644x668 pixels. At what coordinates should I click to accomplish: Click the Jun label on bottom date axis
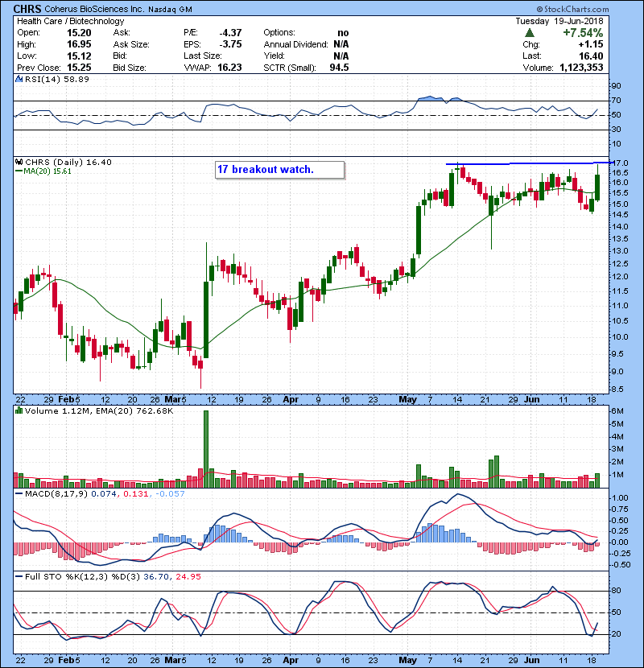531,660
